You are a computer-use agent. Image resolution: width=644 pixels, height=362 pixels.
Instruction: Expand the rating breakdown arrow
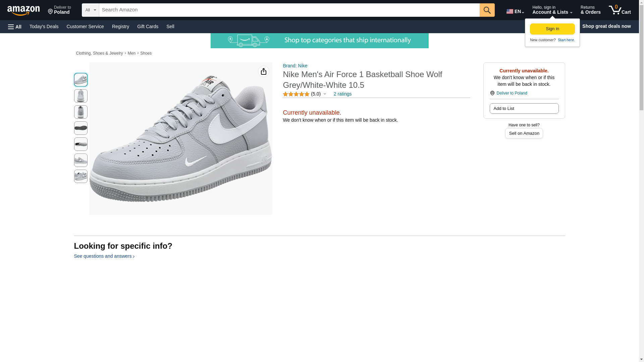325,94
